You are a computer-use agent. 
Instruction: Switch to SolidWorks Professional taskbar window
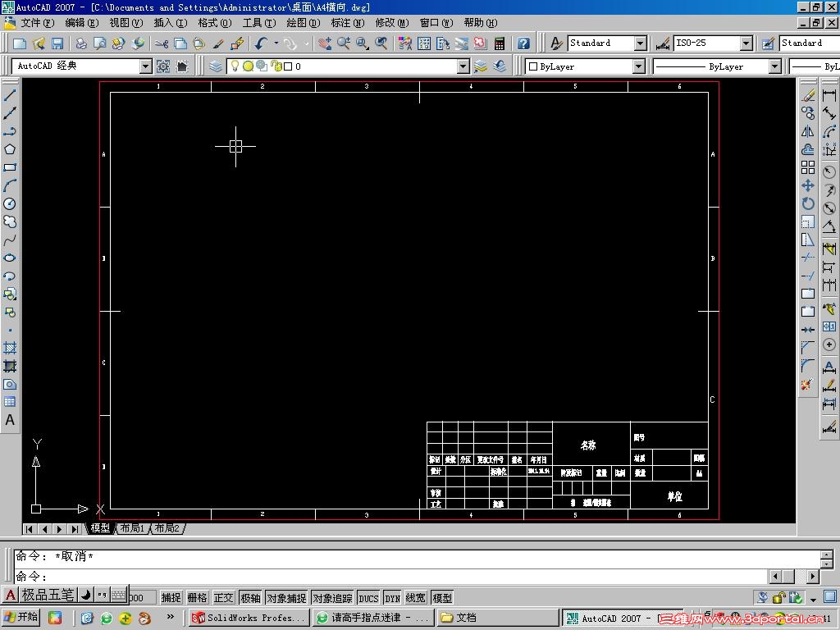[x=250, y=618]
